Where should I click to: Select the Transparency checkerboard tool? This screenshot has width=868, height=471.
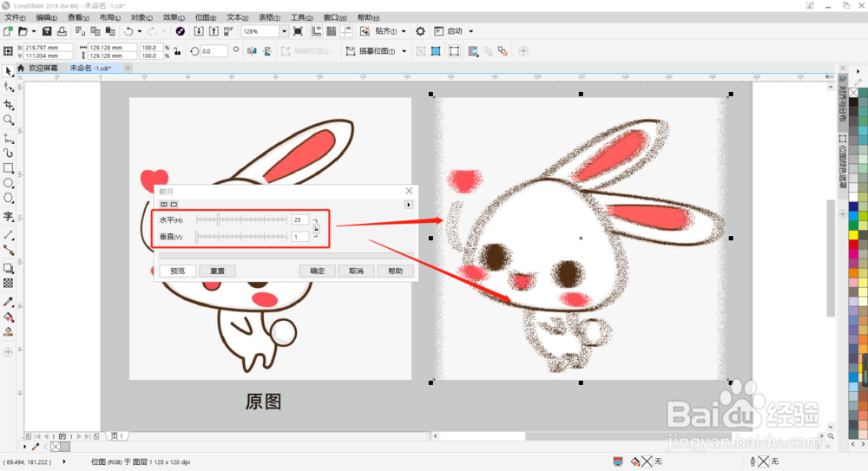click(x=9, y=284)
